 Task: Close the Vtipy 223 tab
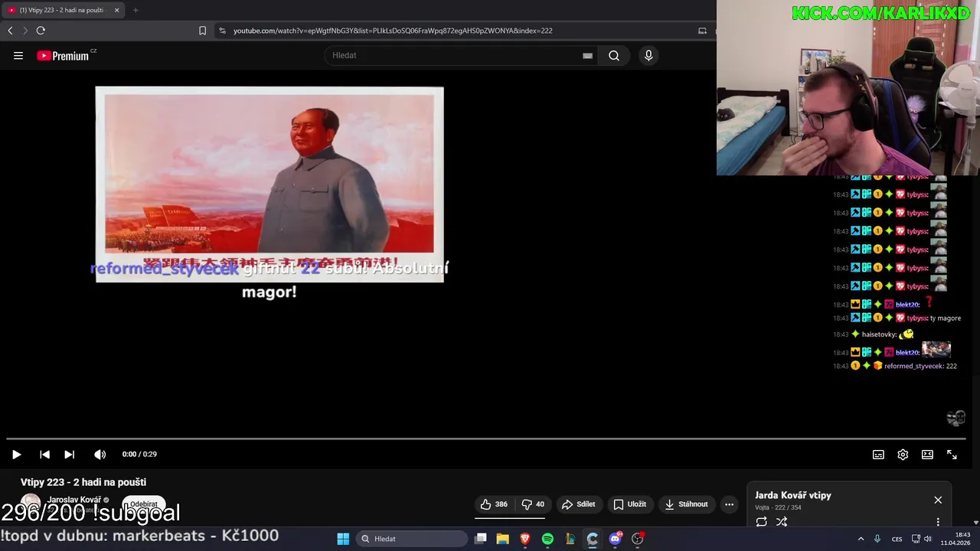(x=117, y=10)
